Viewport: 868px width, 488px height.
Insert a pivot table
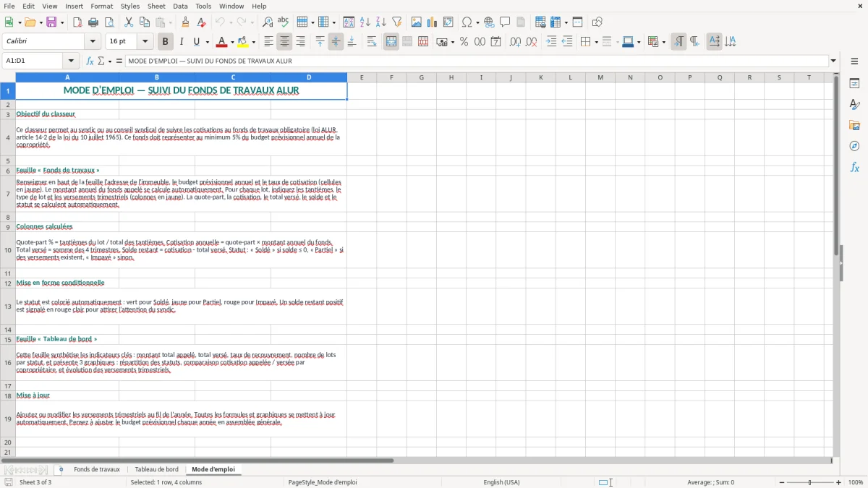coord(448,22)
